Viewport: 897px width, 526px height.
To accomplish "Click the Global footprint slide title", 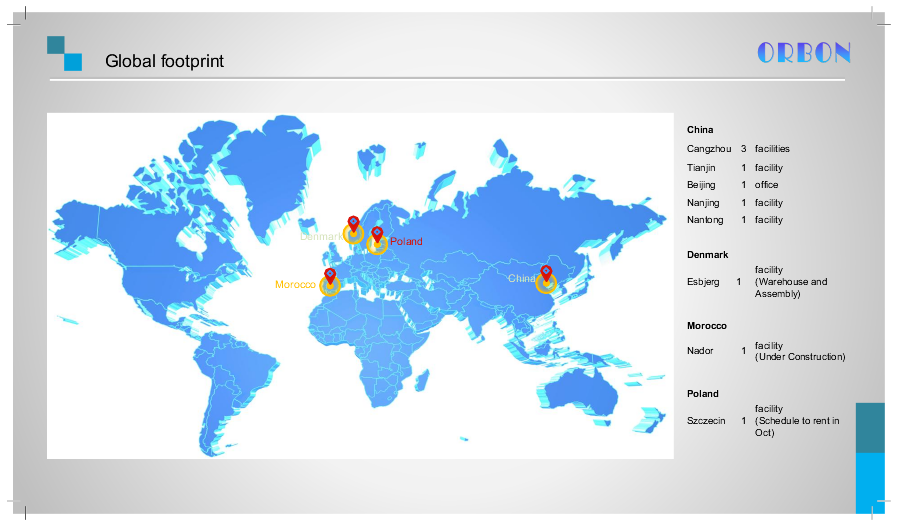I will pyautogui.click(x=164, y=62).
